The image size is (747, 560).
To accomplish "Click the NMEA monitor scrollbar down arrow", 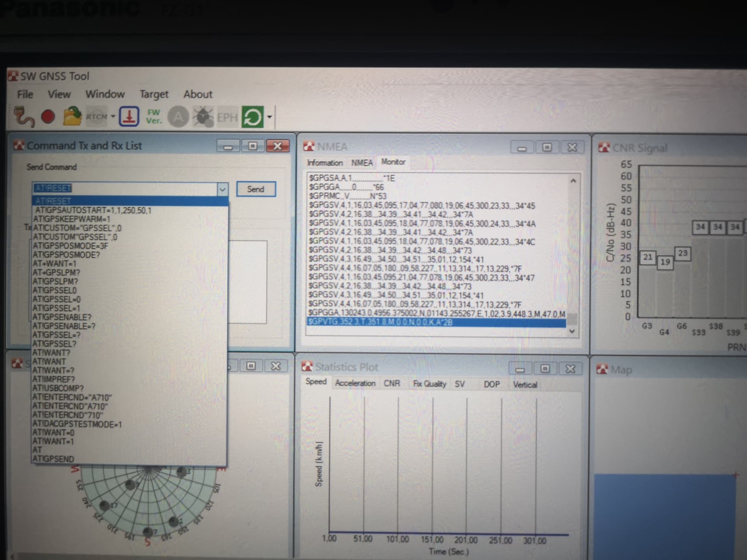I will click(572, 331).
